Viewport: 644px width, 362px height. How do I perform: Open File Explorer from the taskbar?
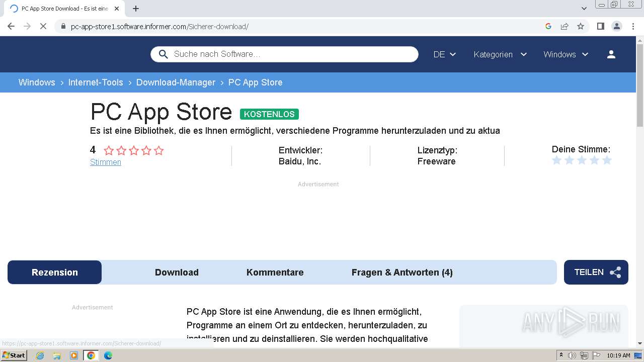coord(57,355)
